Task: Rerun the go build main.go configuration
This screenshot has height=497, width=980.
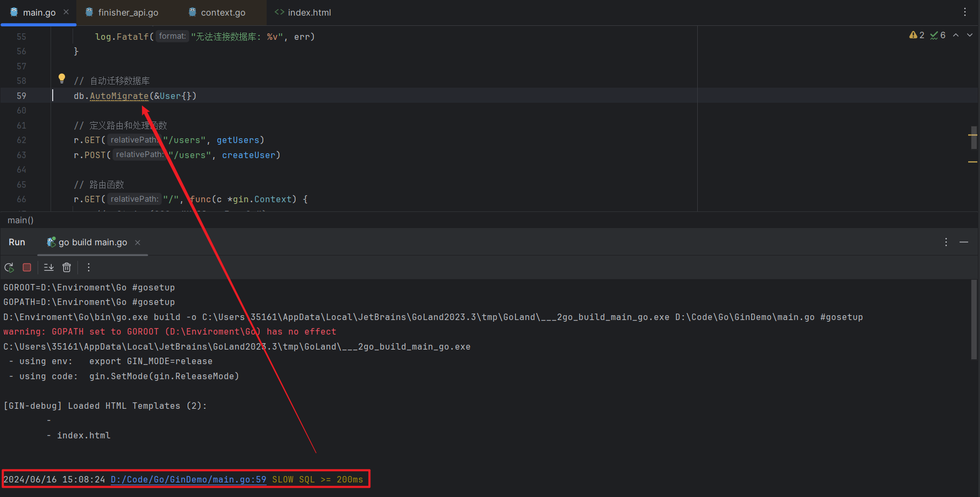Action: tap(9, 267)
